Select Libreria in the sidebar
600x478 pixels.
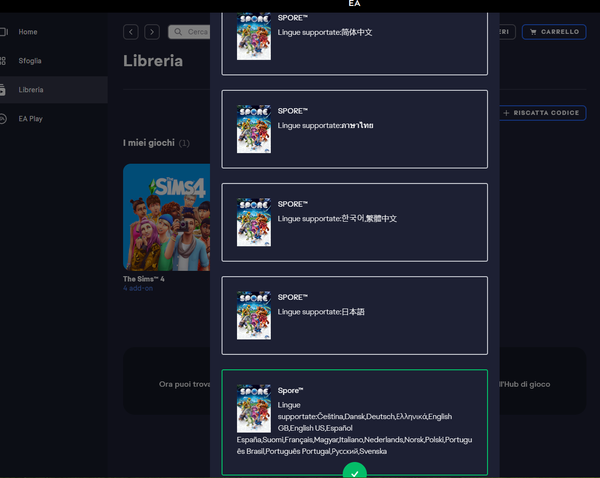tap(54, 90)
